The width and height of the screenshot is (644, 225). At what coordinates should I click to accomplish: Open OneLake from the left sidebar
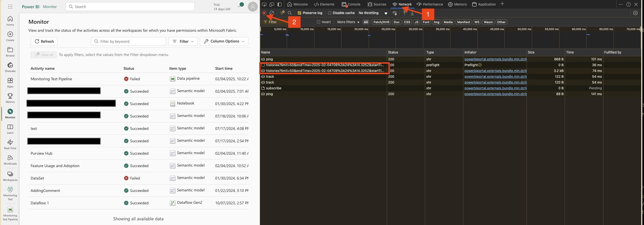pos(10,67)
